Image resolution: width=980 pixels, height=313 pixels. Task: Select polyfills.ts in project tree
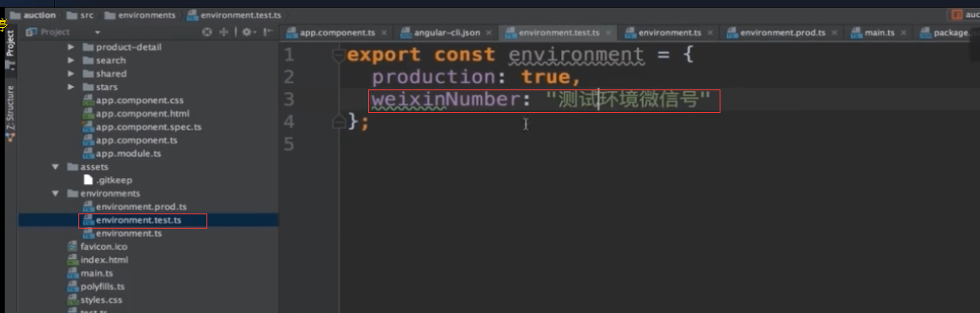(95, 287)
